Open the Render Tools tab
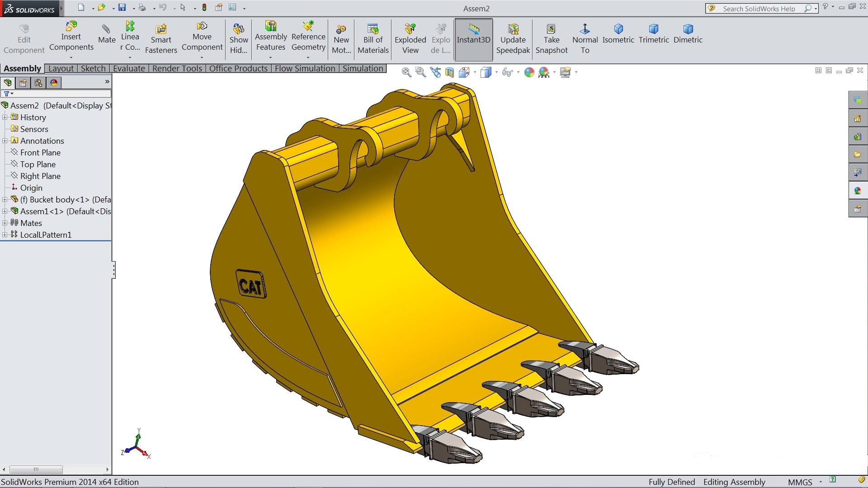This screenshot has height=488, width=868. [177, 68]
